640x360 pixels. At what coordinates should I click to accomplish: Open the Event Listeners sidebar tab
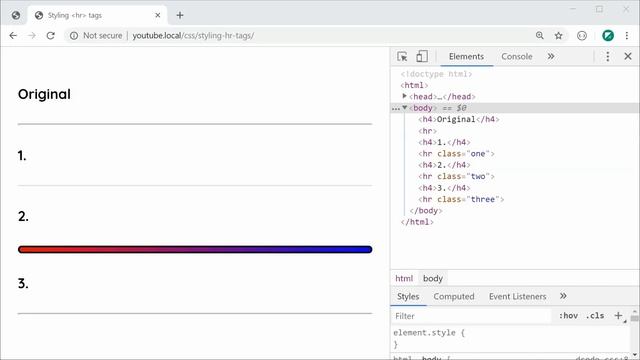(x=518, y=297)
